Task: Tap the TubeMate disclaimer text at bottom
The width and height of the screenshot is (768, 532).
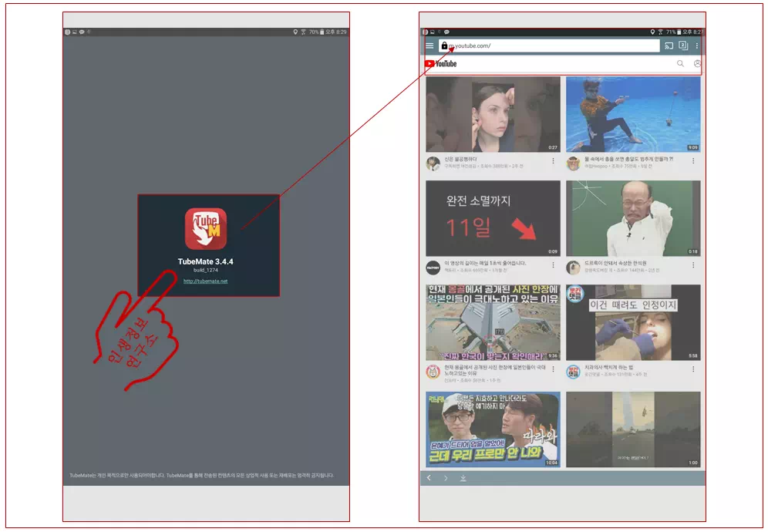Action: coord(202,475)
